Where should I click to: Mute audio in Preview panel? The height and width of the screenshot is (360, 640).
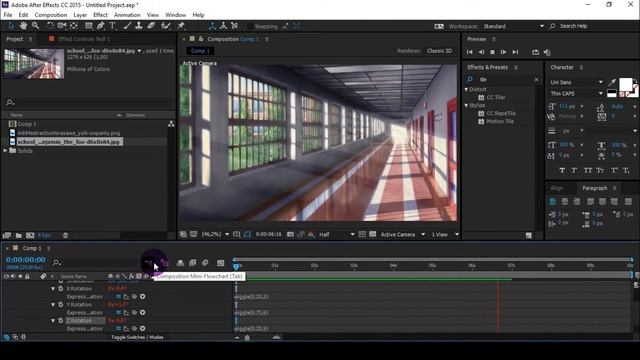click(547, 52)
